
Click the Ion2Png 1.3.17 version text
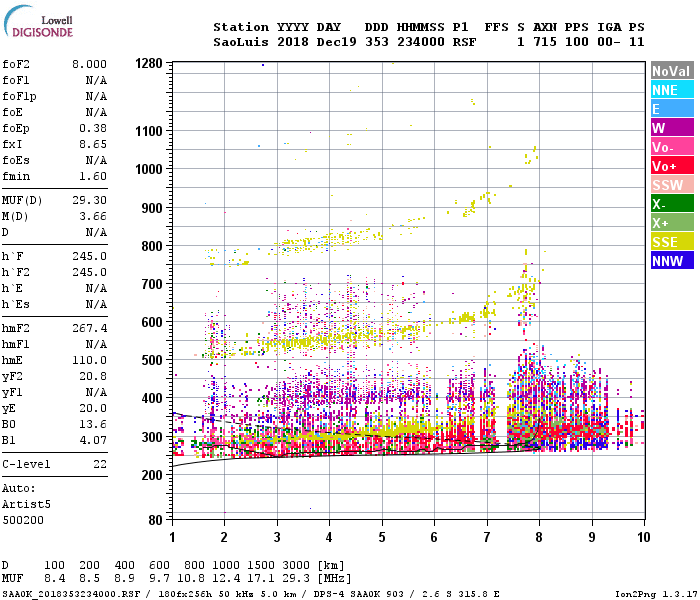(656, 594)
